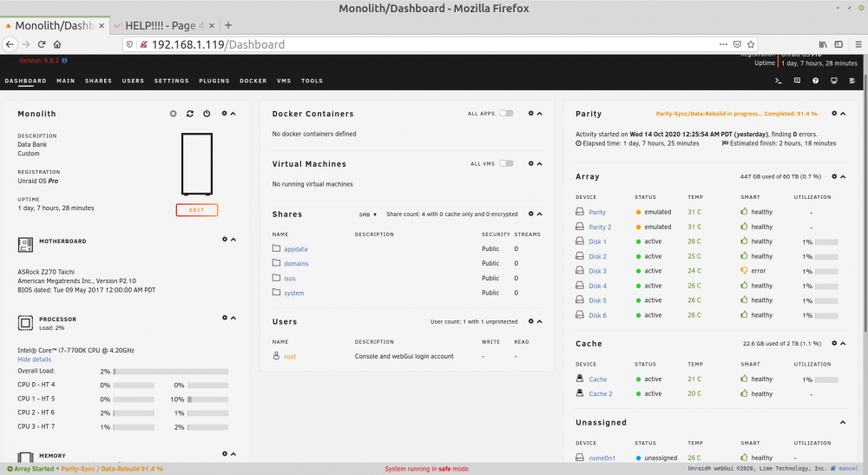Open the nvme0n1 unassigned device link
Image resolution: width=868 pixels, height=475 pixels.
point(602,458)
